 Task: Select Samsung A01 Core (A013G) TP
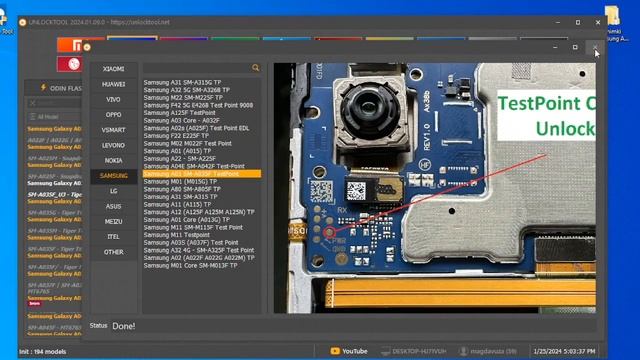pos(186,220)
